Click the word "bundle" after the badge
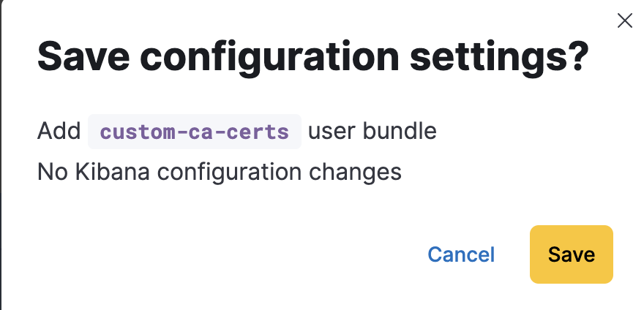The height and width of the screenshot is (310, 644). tap(401, 132)
